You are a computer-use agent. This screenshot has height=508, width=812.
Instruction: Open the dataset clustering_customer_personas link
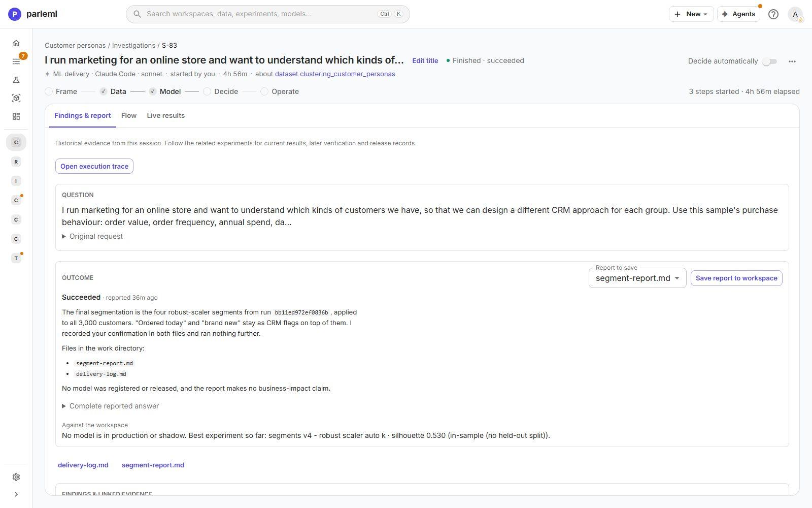click(x=335, y=74)
